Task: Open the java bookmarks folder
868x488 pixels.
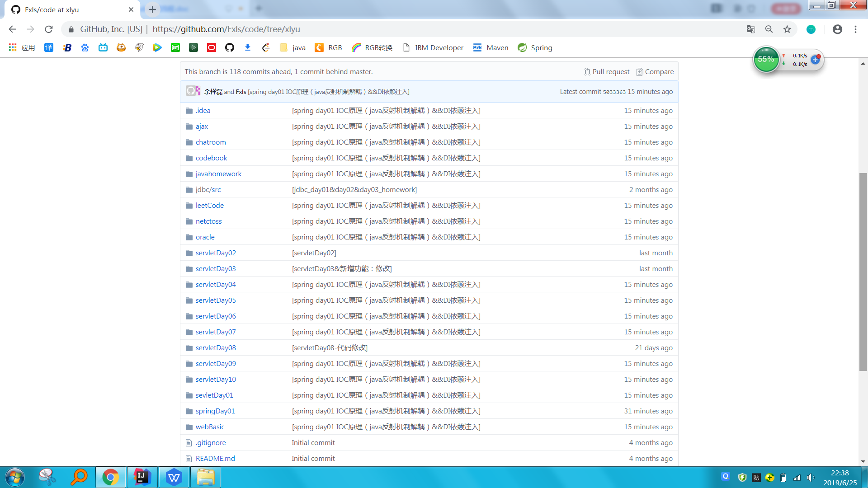Action: [293, 47]
